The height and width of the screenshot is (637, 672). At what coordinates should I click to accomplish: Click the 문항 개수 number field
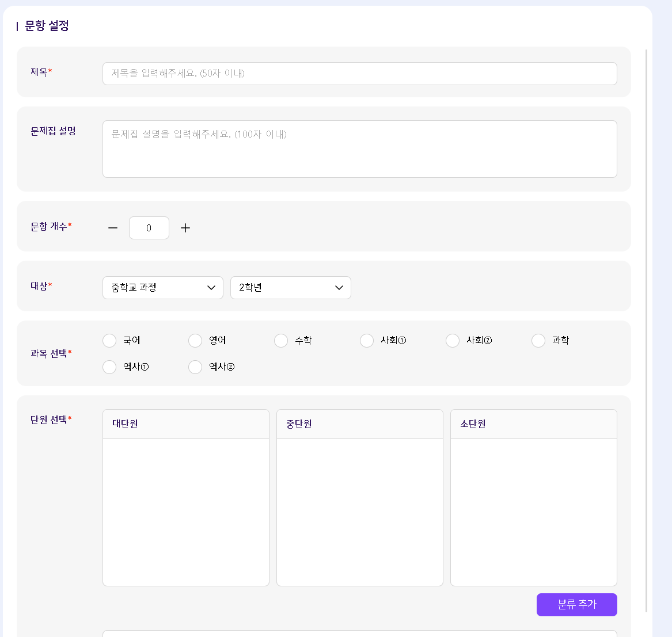click(149, 228)
